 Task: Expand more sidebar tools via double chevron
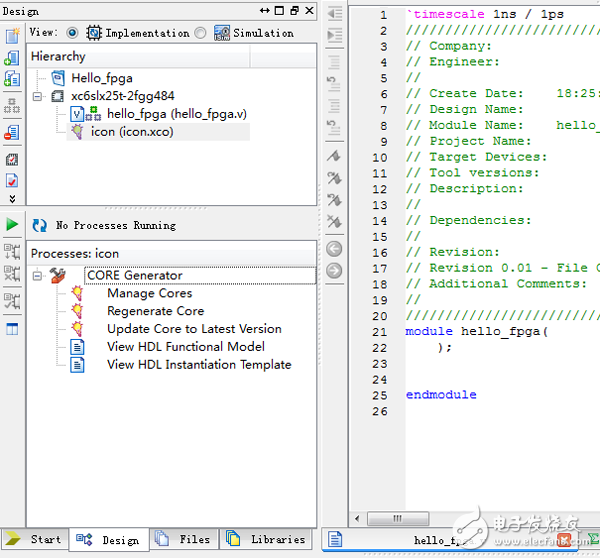[x=12, y=199]
